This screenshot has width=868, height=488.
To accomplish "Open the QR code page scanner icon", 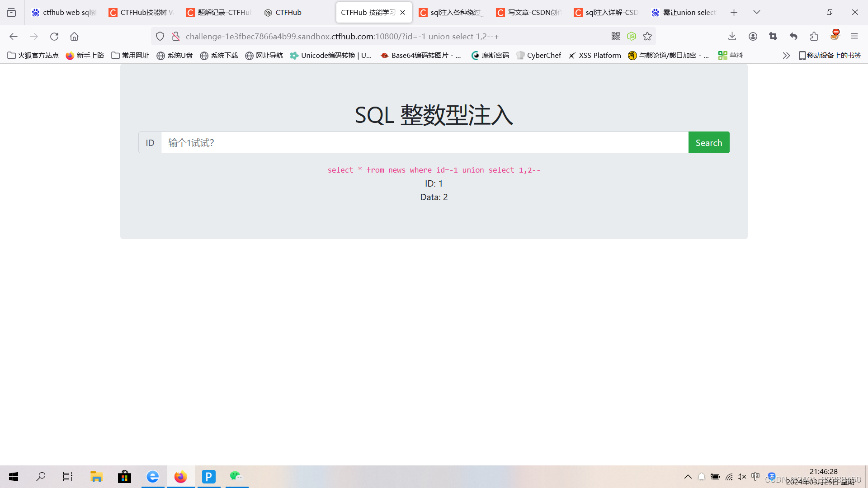I will point(616,36).
